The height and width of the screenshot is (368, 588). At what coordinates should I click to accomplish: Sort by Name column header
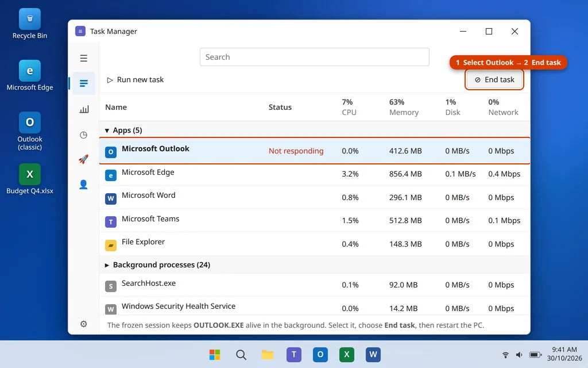116,107
